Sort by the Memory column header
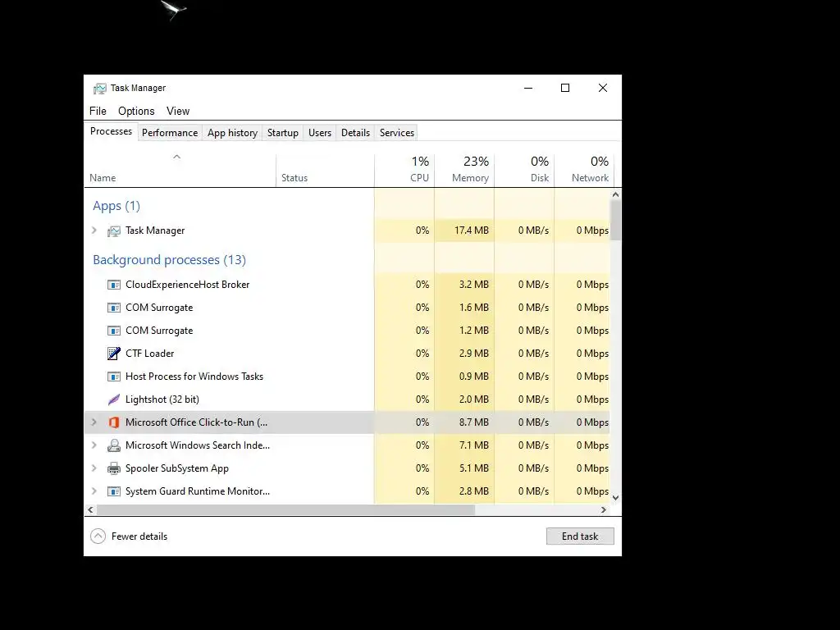Viewport: 840px width, 630px height. click(x=464, y=171)
